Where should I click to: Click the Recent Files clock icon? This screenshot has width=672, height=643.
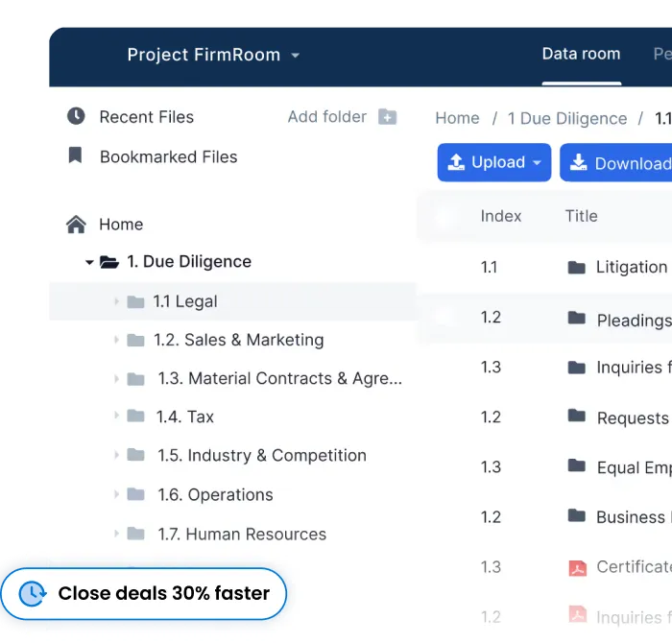coord(76,116)
